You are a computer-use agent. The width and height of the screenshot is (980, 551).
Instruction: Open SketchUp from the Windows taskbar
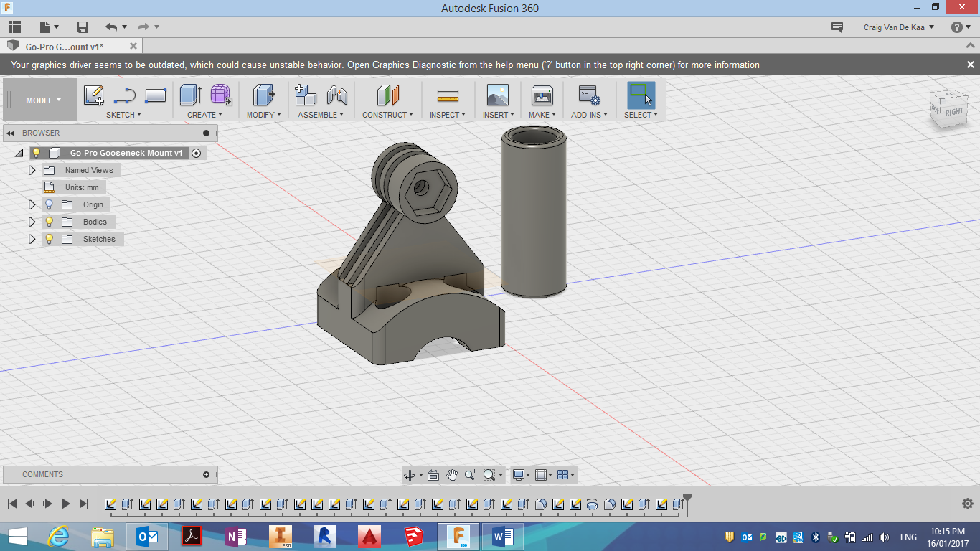414,536
